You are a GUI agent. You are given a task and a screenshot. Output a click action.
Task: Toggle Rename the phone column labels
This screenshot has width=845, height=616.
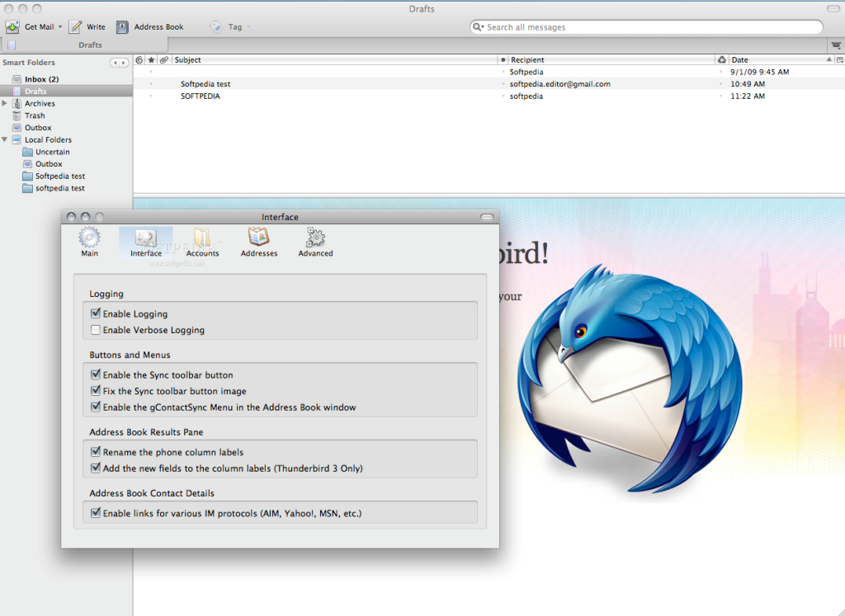tap(96, 452)
